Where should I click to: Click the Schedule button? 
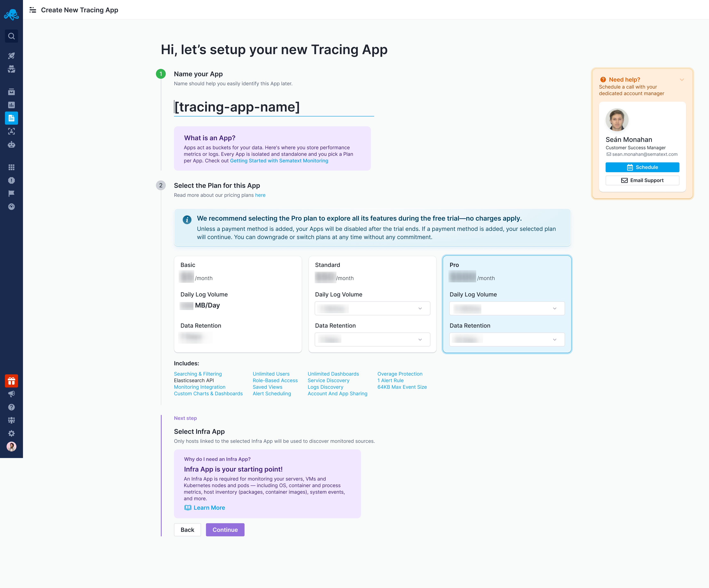(x=642, y=167)
